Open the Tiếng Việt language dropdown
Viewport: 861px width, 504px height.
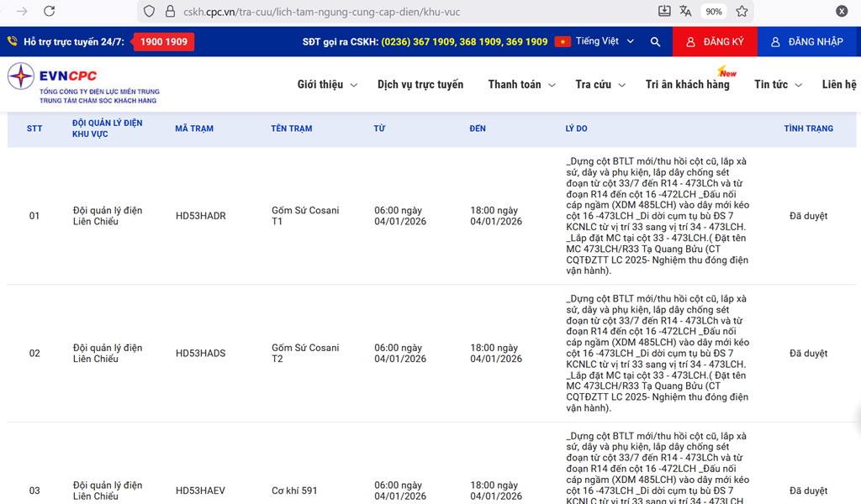point(595,42)
